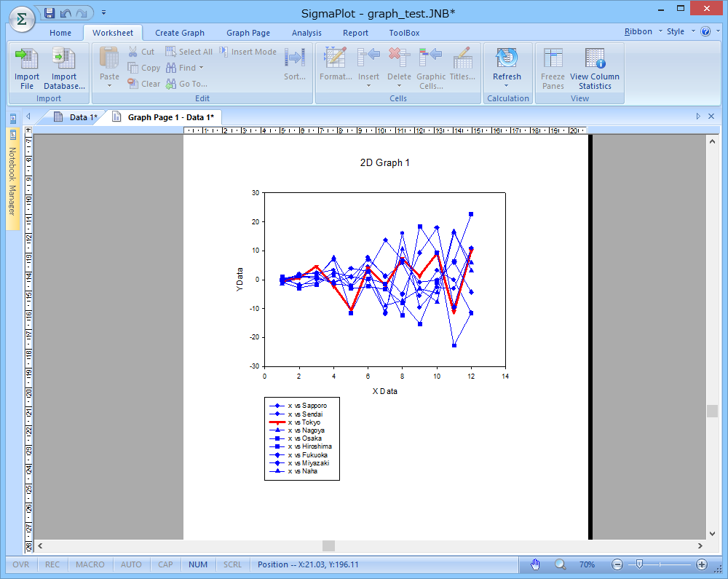Expand the quick access toolbar customize arrow
The height and width of the screenshot is (579, 728).
(103, 12)
